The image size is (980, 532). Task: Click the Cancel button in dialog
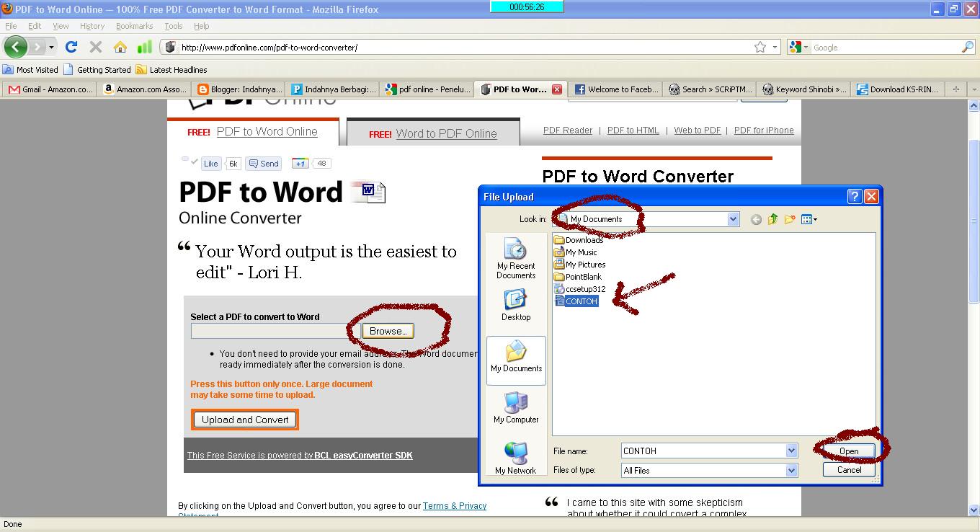click(849, 470)
